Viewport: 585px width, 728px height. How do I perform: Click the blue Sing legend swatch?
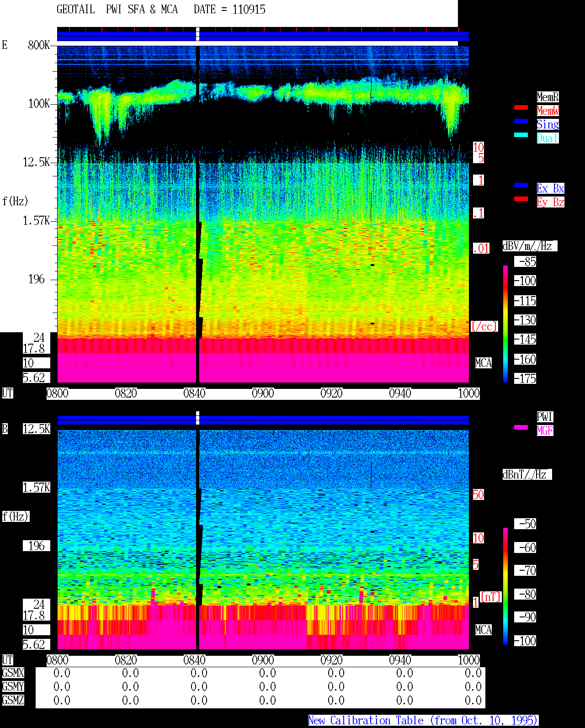coord(521,122)
